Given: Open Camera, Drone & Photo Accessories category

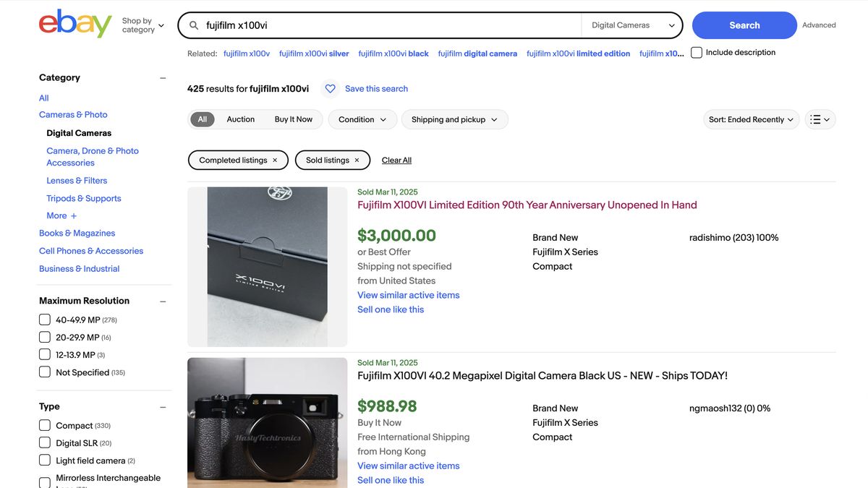Looking at the screenshot, I should 93,157.
